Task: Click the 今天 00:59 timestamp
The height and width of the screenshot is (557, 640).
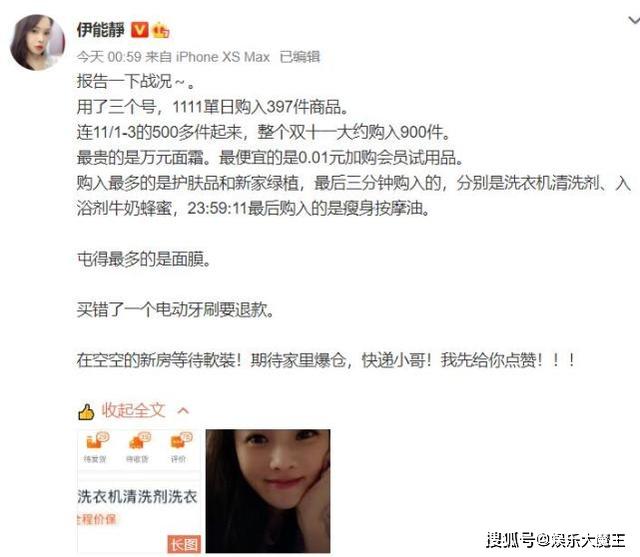Action: click(109, 57)
